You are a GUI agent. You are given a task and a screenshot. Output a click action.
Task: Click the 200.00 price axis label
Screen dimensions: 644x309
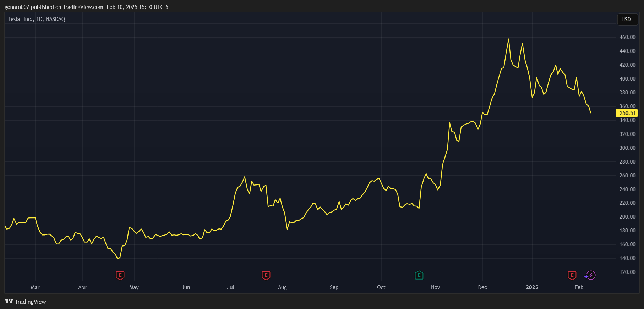(x=627, y=217)
